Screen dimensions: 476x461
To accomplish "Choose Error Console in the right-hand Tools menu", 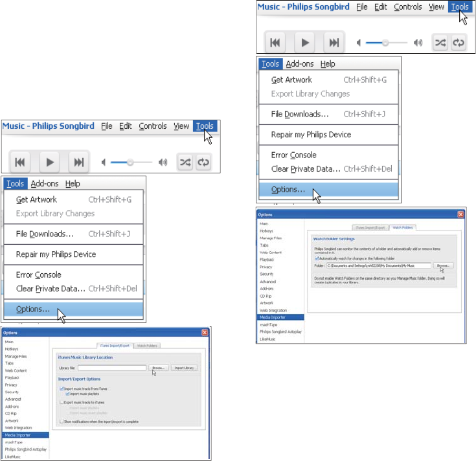I will 328,155.
